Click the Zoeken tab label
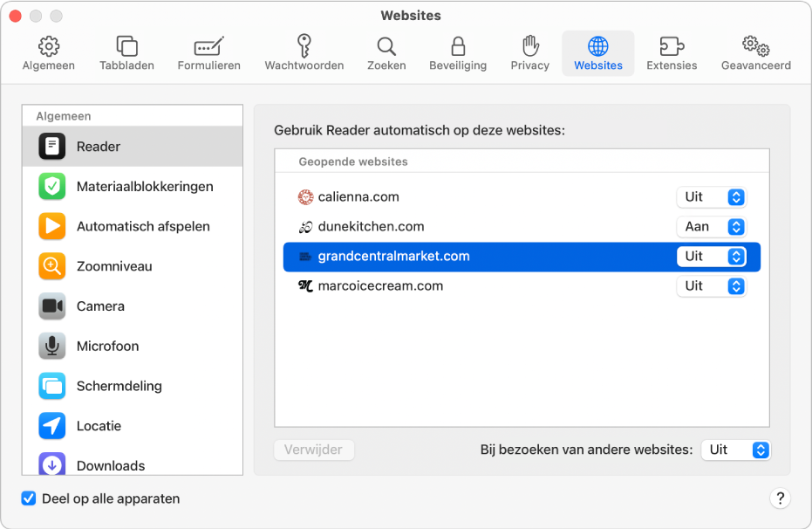The image size is (812, 529). tap(386, 65)
